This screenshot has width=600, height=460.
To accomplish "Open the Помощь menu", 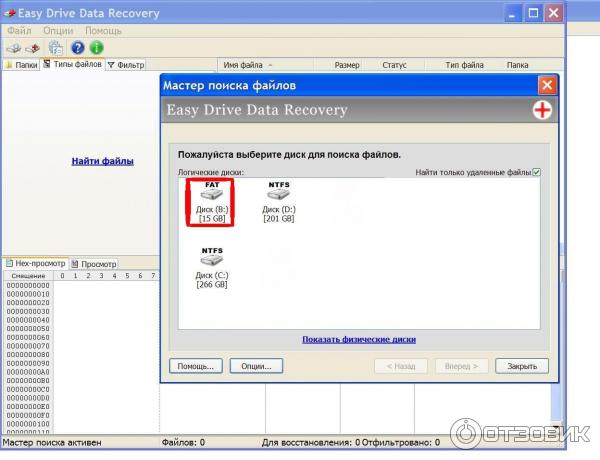I will click(103, 31).
